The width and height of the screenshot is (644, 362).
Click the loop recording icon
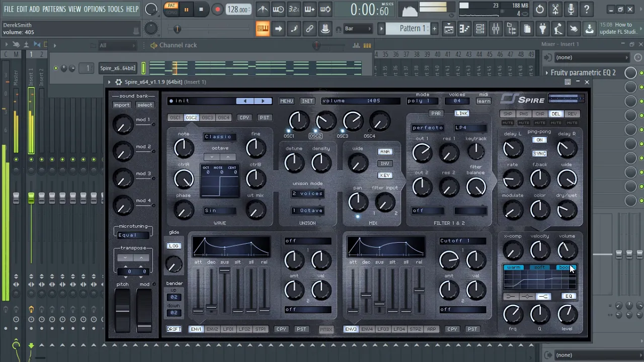tap(326, 10)
